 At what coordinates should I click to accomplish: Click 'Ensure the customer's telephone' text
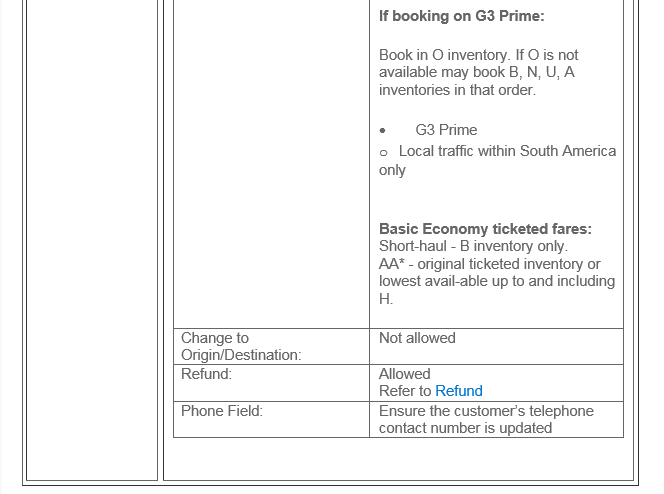click(x=486, y=411)
